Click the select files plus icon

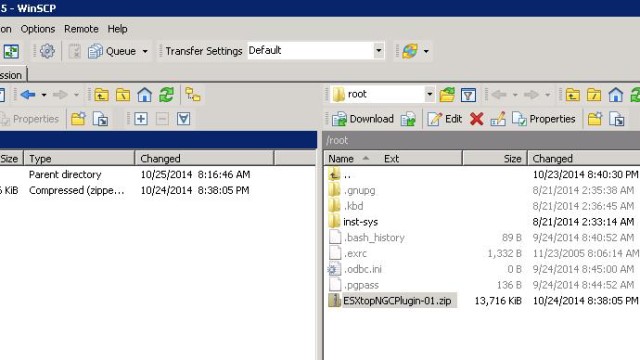(x=141, y=119)
